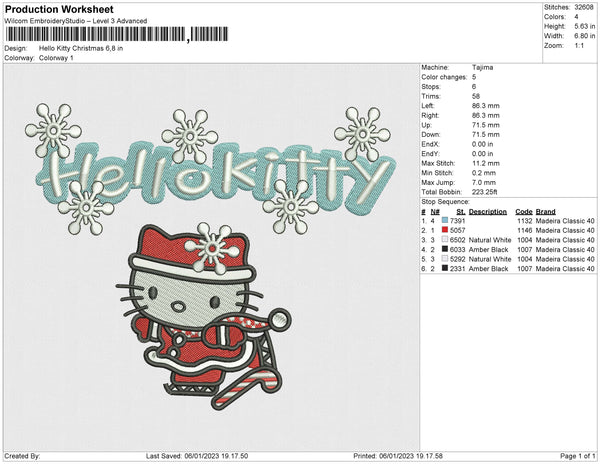Click the black swatch beside 2331
This screenshot has height=464, width=600.
[x=445, y=268]
